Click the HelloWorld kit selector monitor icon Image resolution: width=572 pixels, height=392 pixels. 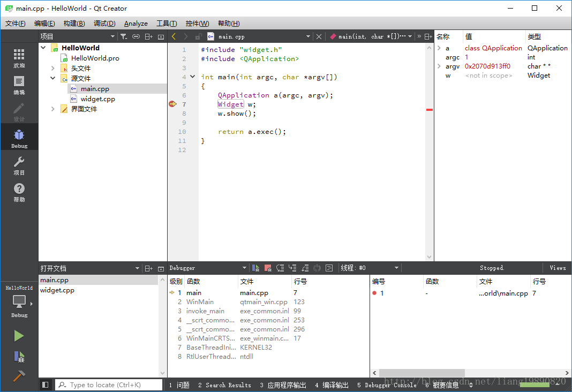[19, 302]
